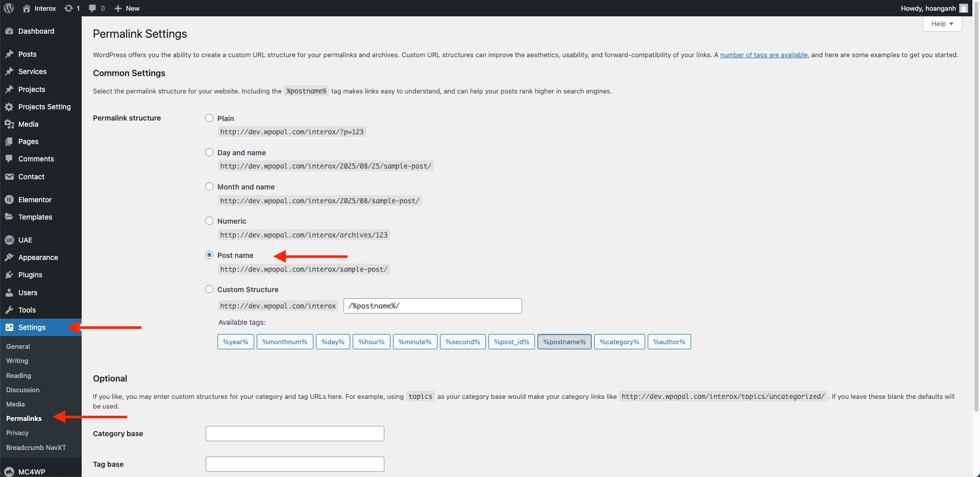Click the user avatar in admin bar
This screenshot has height=477, width=980.
[963, 8]
